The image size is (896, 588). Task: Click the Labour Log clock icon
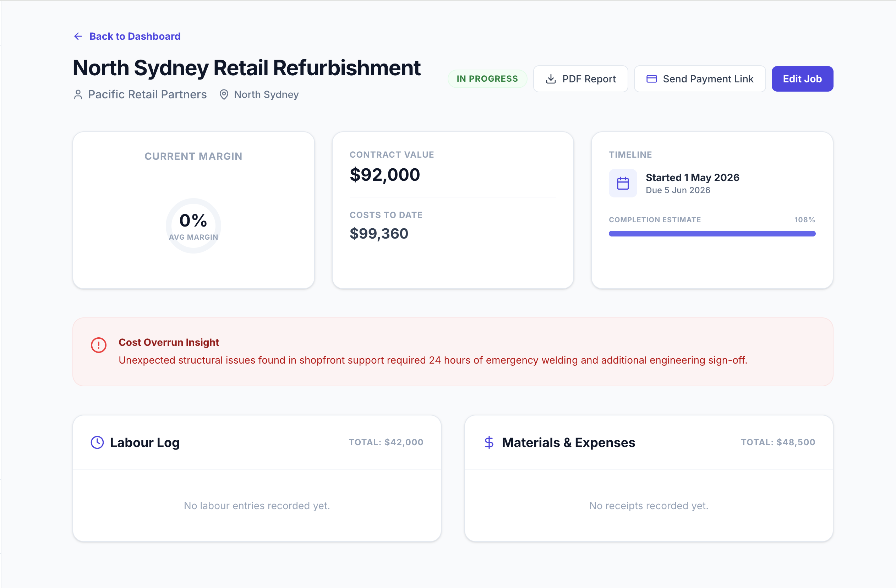point(97,442)
